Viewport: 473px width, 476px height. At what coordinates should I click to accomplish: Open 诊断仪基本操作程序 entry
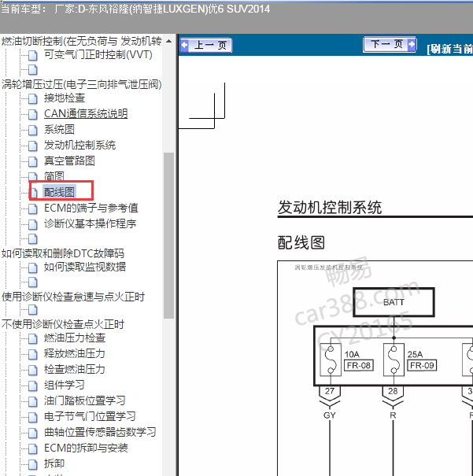tap(91, 223)
